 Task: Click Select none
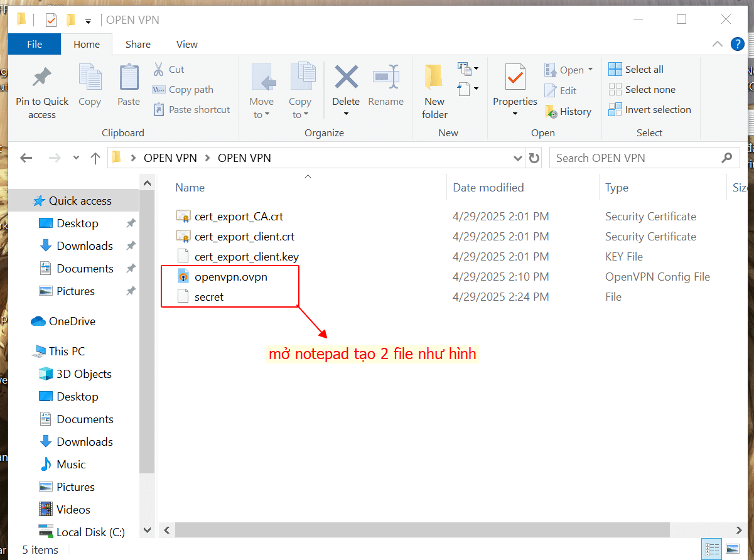coord(642,89)
